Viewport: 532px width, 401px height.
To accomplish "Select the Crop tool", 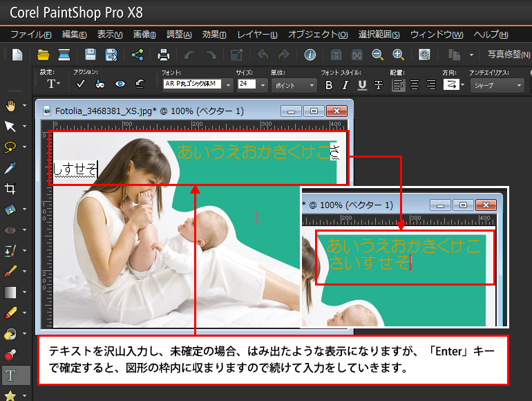I will pos(10,189).
